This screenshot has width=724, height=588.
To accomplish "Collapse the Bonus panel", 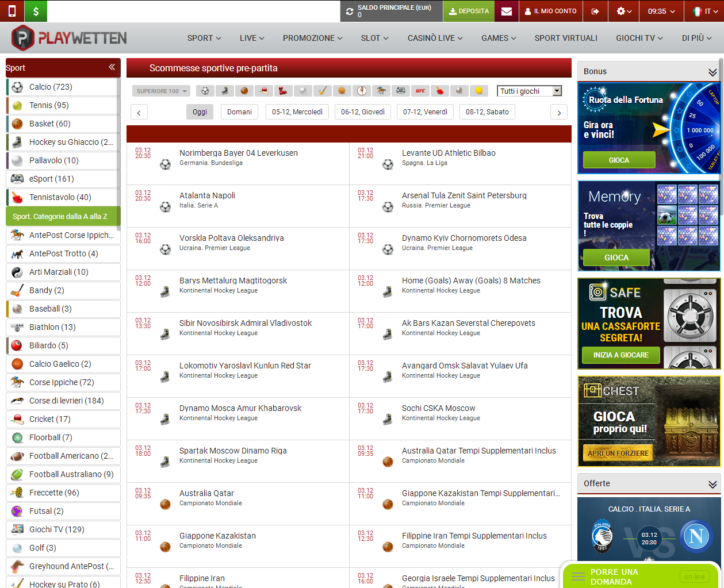I will [712, 72].
